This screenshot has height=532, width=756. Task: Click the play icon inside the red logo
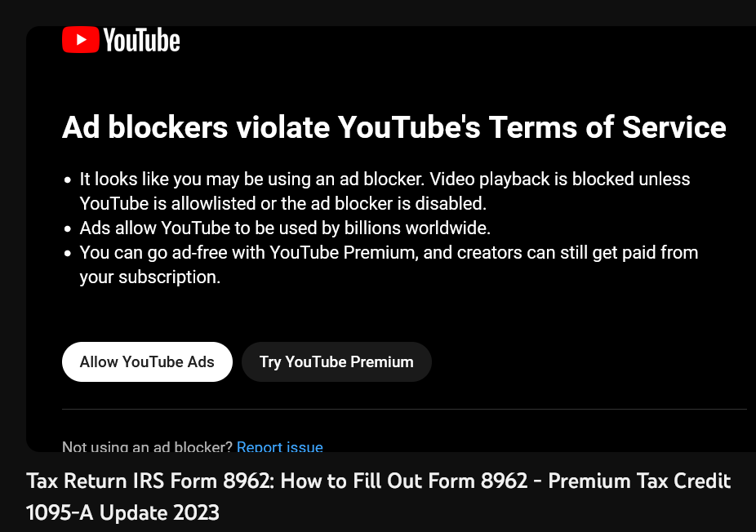81,38
